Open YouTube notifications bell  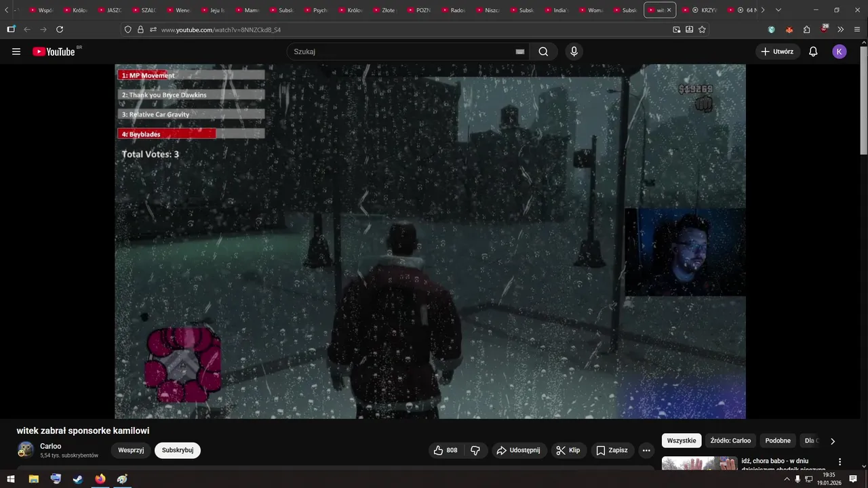coord(813,52)
